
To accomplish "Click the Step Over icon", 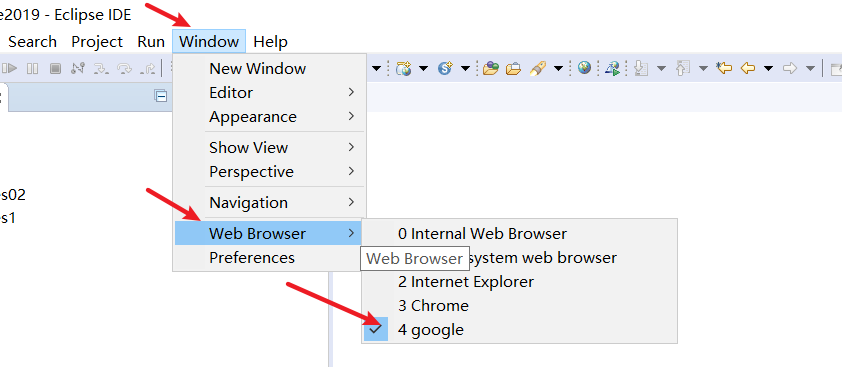I will point(124,68).
